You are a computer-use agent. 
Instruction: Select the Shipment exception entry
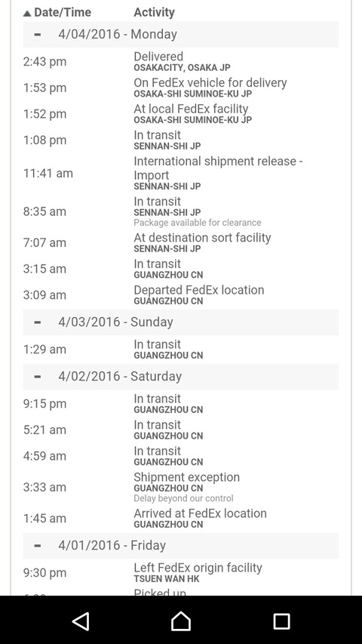tap(180, 488)
